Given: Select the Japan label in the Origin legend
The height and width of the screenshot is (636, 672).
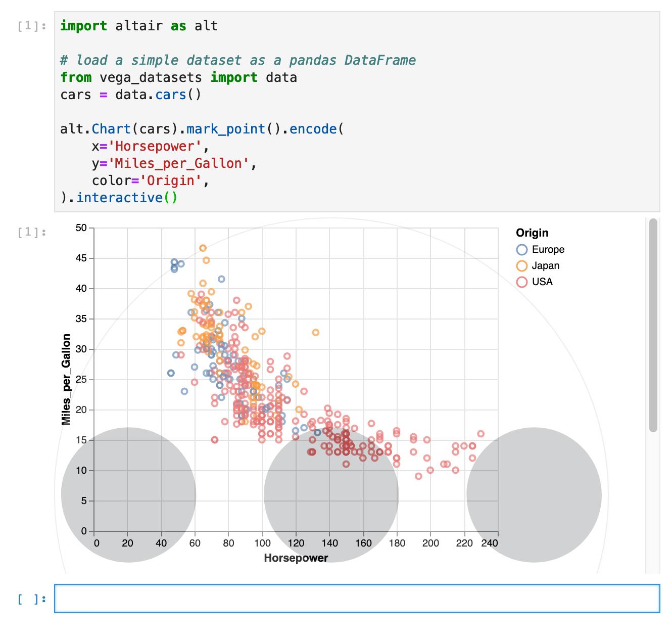Looking at the screenshot, I should click(546, 265).
